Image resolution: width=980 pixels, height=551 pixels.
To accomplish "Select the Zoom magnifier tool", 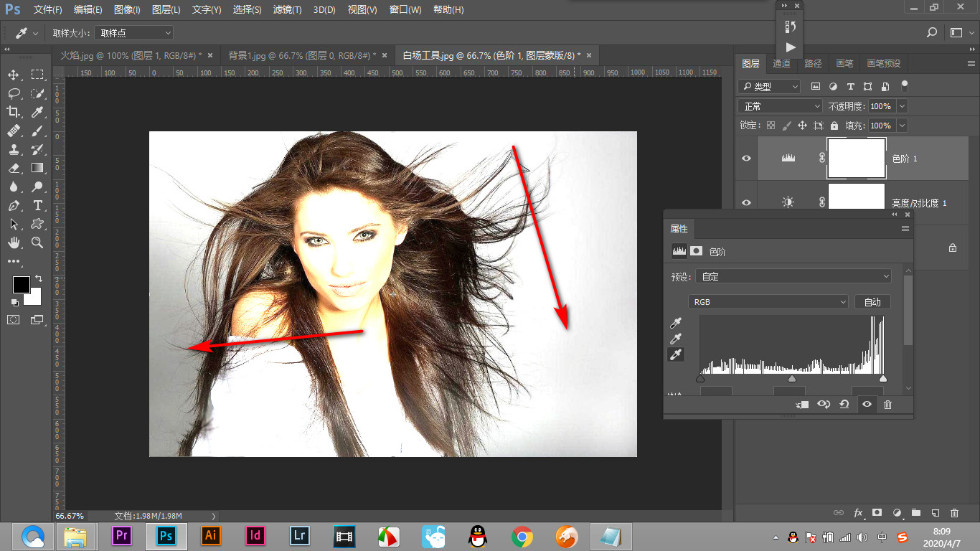I will point(37,242).
